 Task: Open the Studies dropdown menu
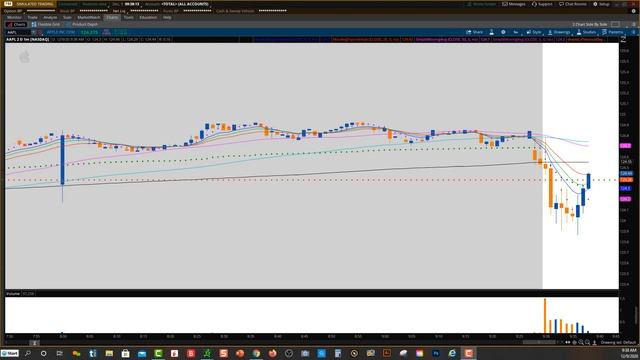[x=586, y=32]
